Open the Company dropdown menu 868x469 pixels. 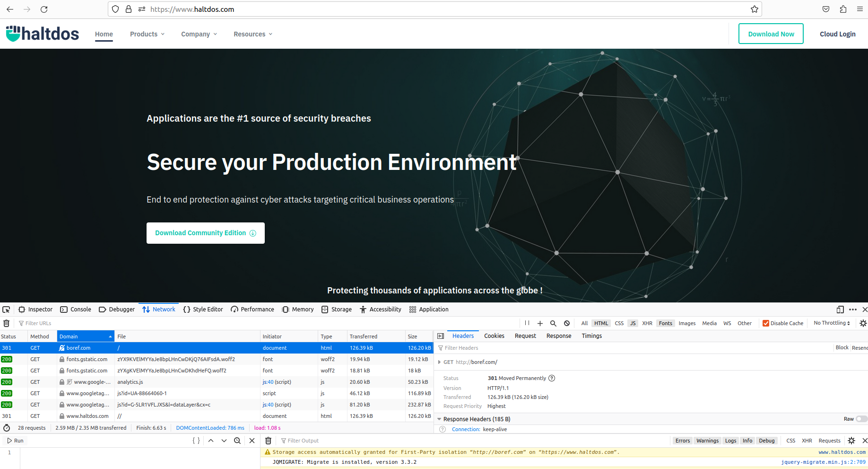[x=199, y=34]
